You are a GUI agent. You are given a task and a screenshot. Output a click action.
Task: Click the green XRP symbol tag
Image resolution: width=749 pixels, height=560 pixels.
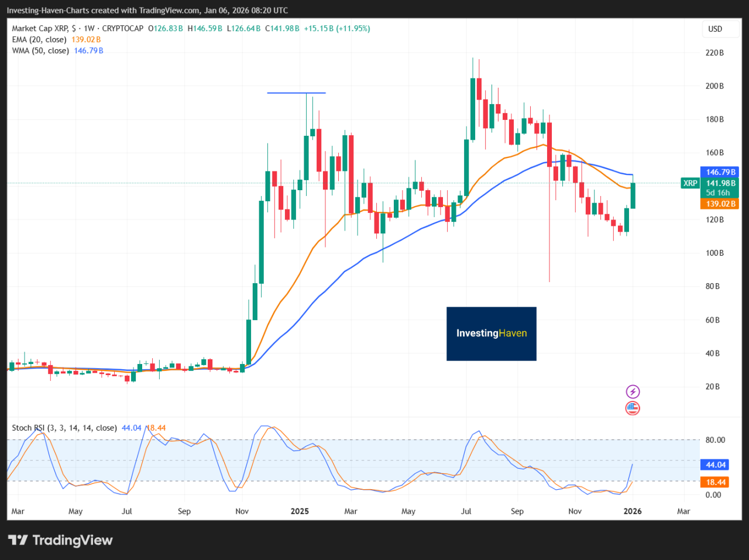[x=690, y=183]
